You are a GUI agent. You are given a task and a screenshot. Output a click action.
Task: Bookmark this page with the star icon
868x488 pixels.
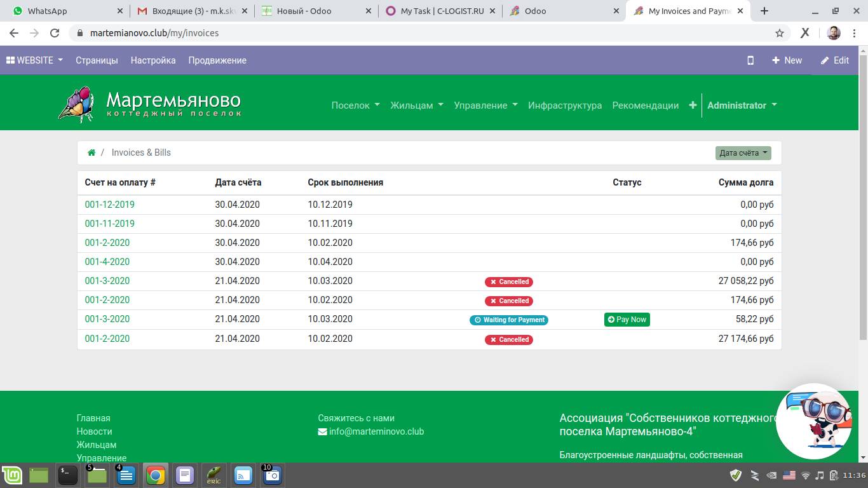[x=780, y=33]
